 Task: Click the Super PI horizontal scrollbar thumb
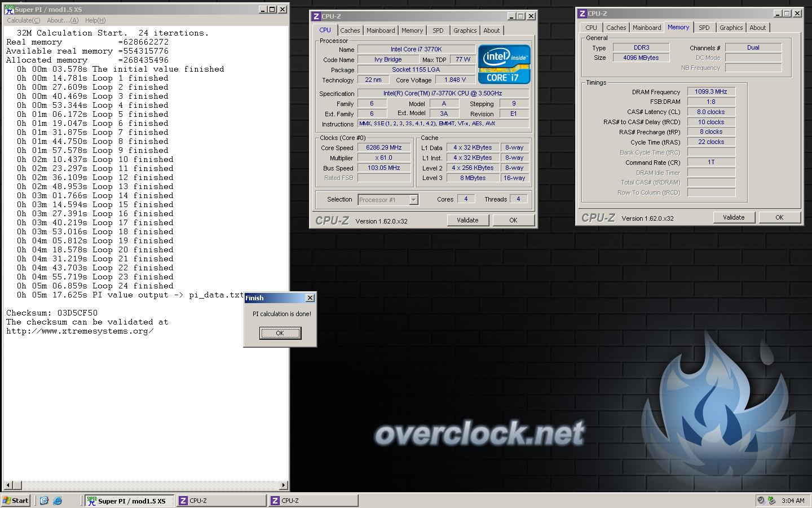point(17,485)
